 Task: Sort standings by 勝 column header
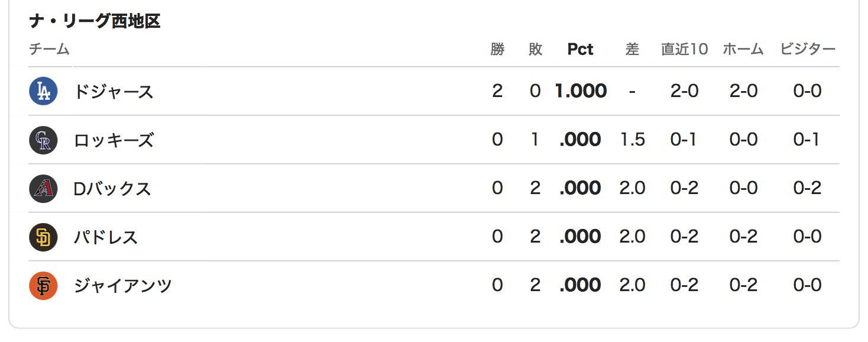pyautogui.click(x=497, y=50)
